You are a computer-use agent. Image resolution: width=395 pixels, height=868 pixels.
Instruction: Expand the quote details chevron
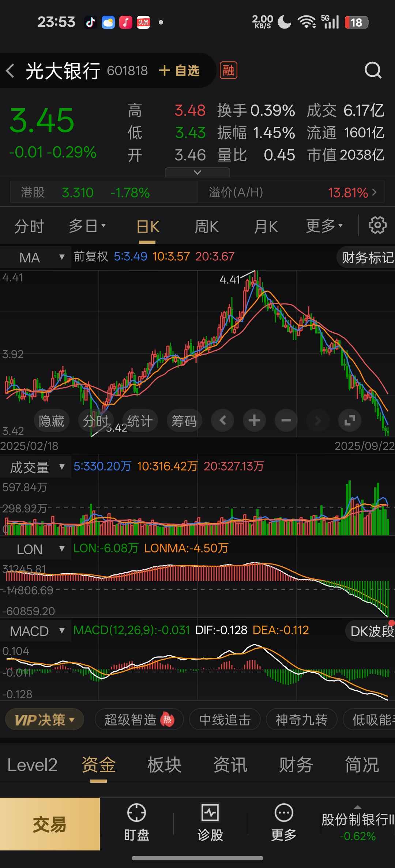[x=197, y=172]
